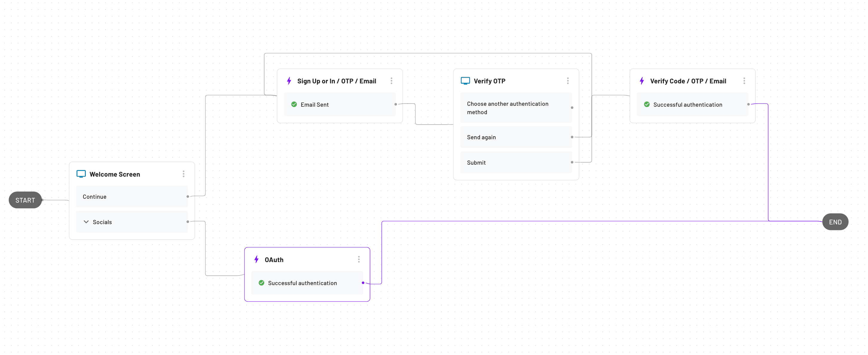Click the monitor icon on the Verify OTP node
The width and height of the screenshot is (868, 355).
click(x=465, y=81)
